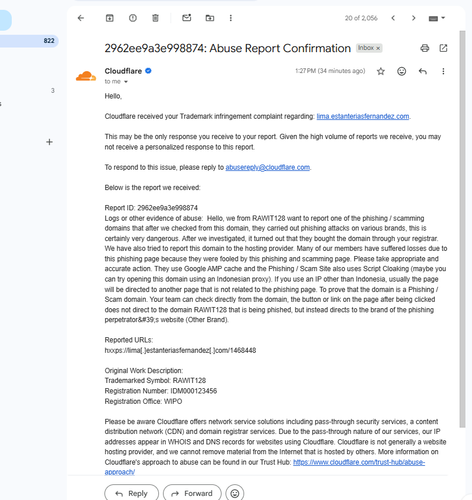Open lima.estanteriasfernandez.com link

(x=363, y=116)
